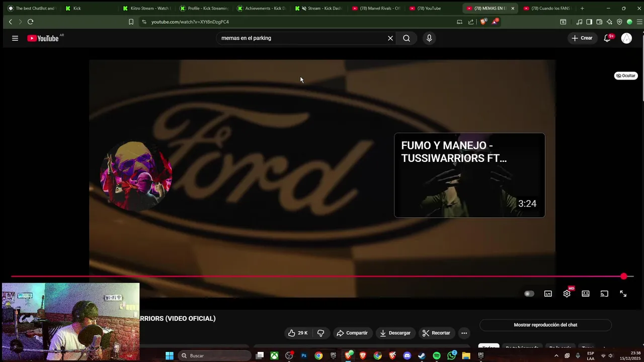Click the taskbar Buscar search box
The image size is (644, 362).
point(214,355)
